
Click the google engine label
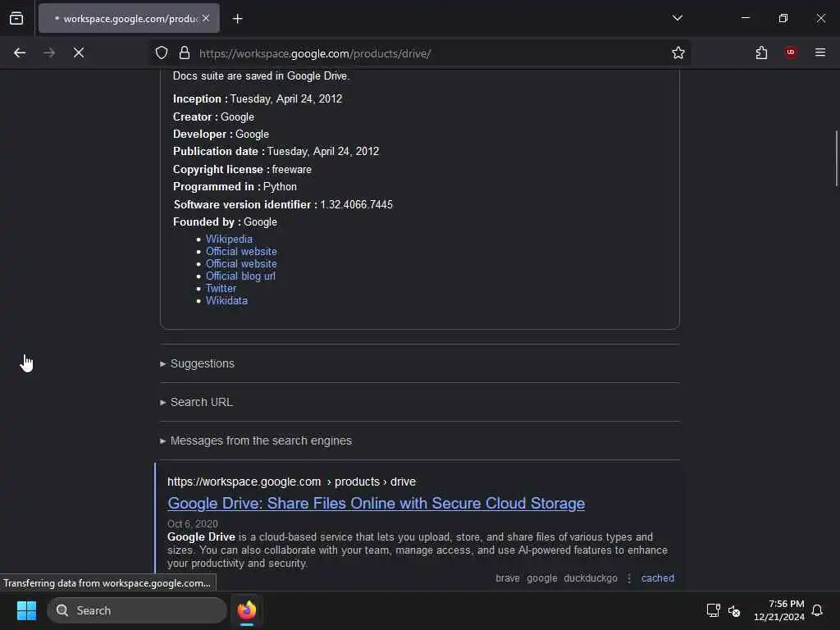coord(541,578)
